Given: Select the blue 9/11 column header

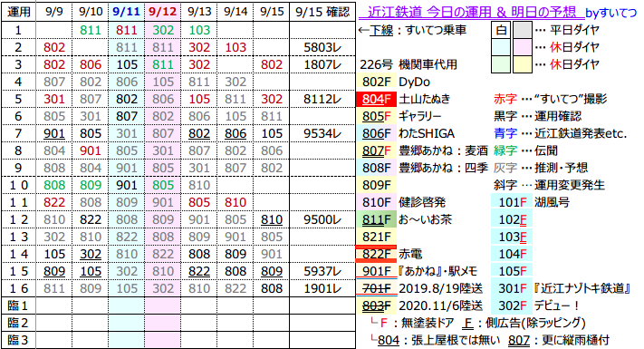Looking at the screenshot, I should [x=127, y=12].
